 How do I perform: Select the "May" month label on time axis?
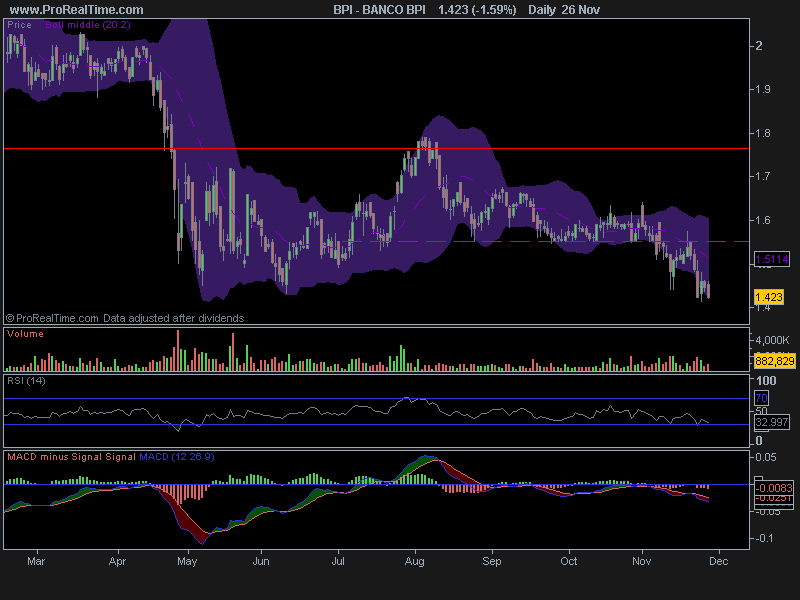coord(187,561)
